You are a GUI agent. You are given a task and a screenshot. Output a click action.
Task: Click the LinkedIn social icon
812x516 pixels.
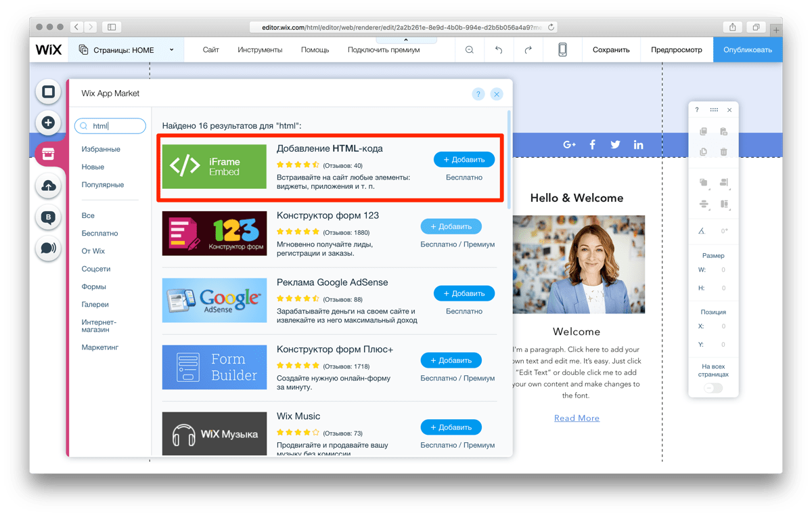click(638, 144)
